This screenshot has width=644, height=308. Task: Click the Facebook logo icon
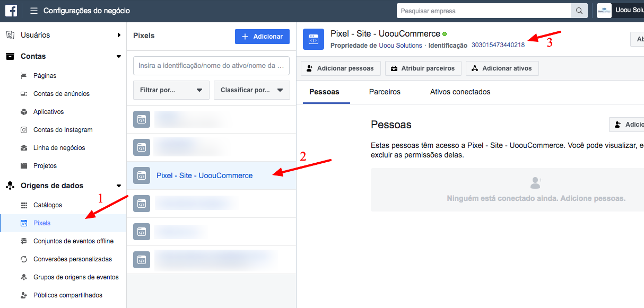coord(11,11)
